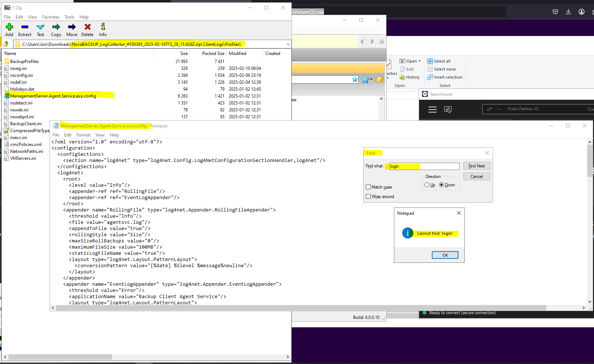Click History in Explorer ribbon
Screen dimensions: 594x364
(410, 77)
